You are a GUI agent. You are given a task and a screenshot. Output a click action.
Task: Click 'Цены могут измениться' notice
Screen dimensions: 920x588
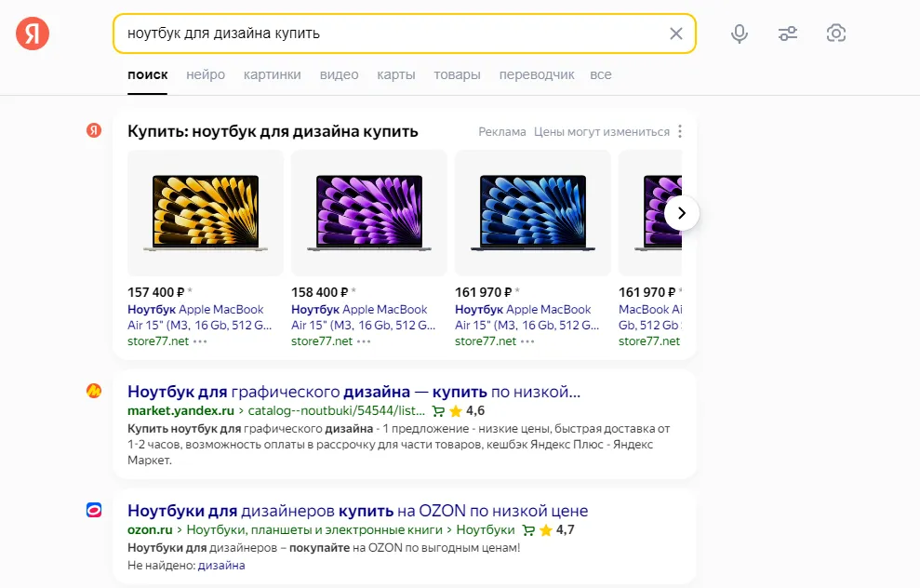tap(602, 132)
